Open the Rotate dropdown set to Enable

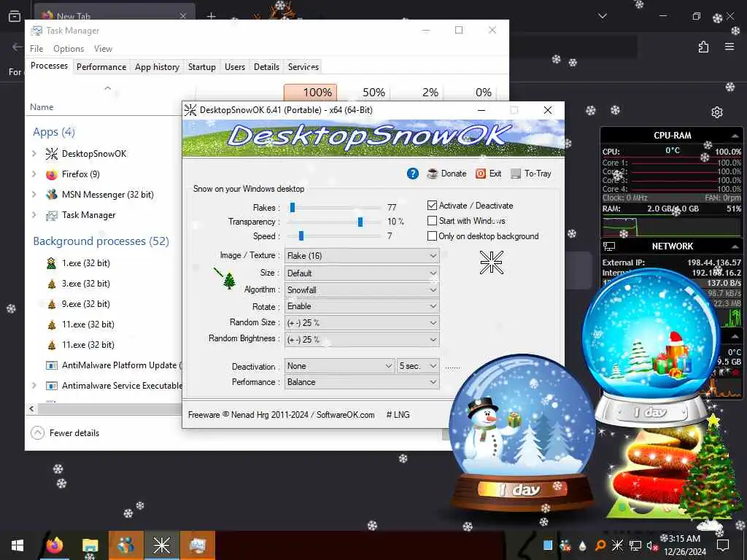tap(362, 306)
